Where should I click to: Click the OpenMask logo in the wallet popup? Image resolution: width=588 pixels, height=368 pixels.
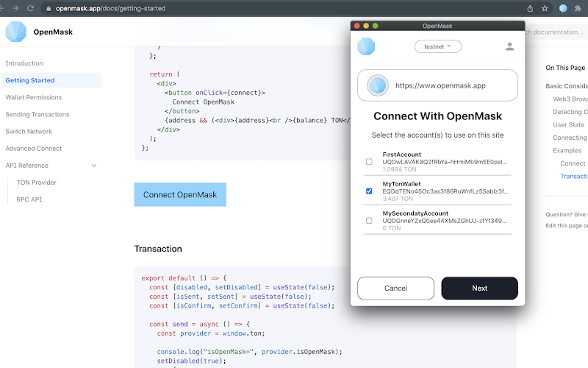pos(366,46)
